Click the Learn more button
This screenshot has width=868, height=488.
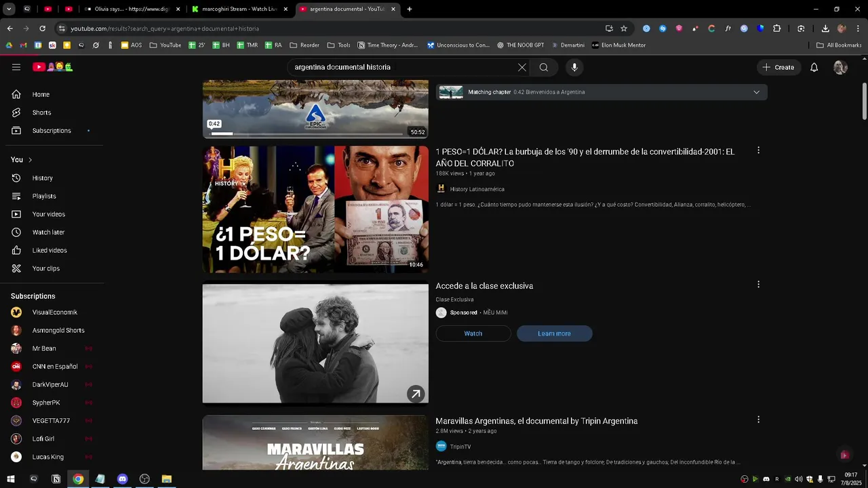click(554, 333)
